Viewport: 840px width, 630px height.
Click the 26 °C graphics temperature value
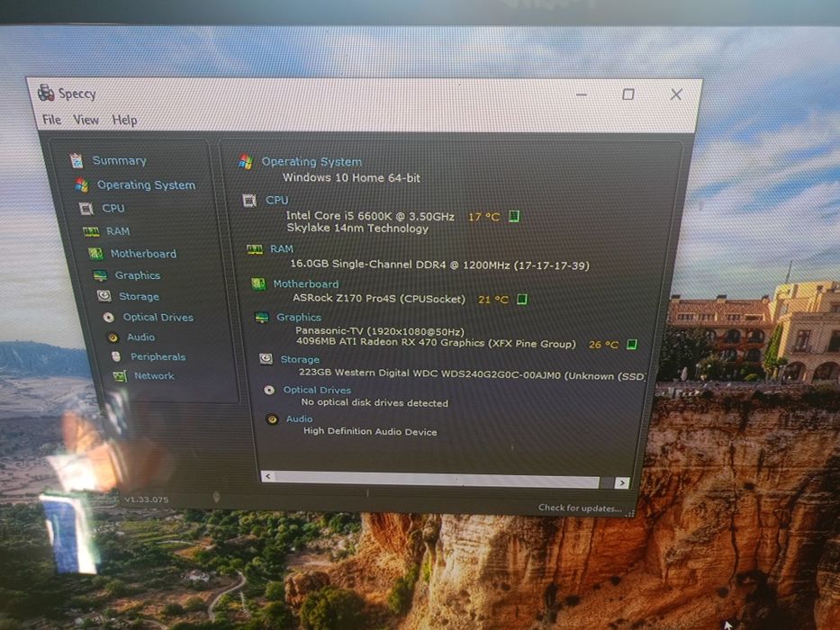(x=603, y=345)
